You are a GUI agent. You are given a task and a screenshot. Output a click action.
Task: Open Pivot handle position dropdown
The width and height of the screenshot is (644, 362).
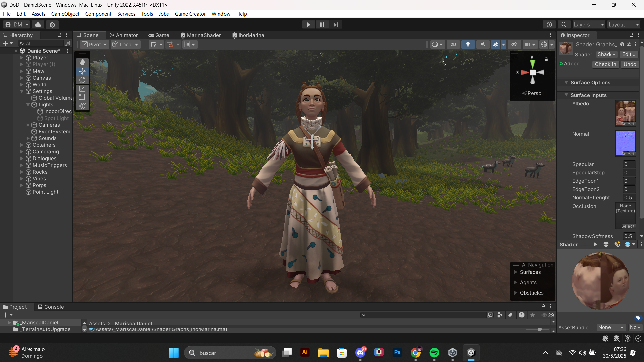94,44
